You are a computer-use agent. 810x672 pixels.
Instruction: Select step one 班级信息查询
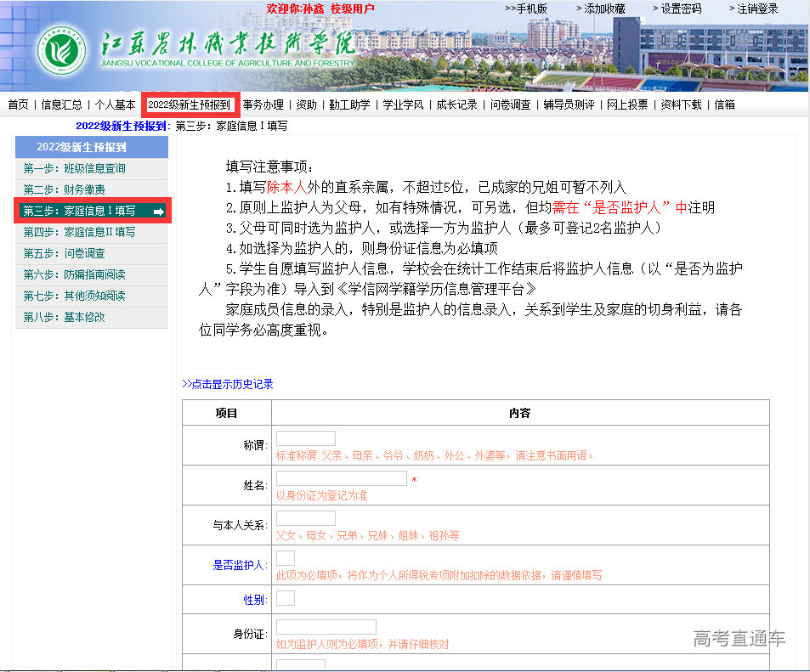click(x=75, y=168)
